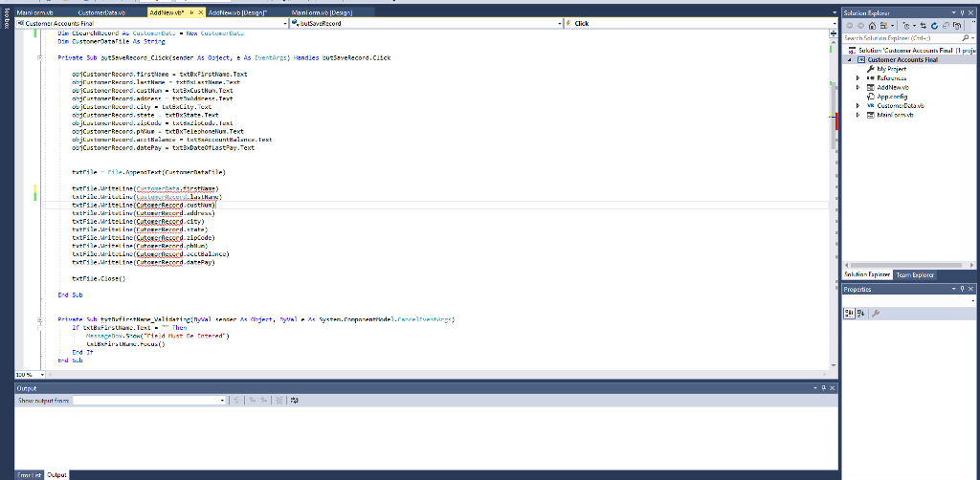Open the Error List tab
The width and height of the screenshot is (980, 480).
click(x=30, y=475)
